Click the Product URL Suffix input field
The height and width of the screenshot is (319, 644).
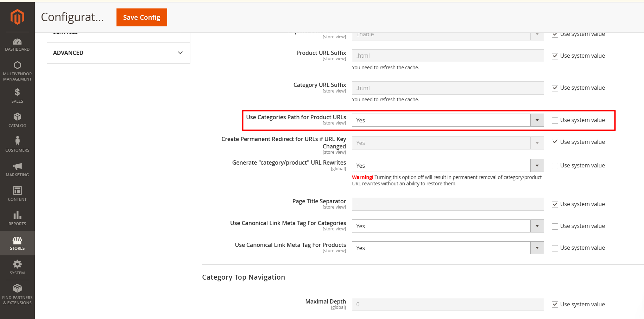click(x=448, y=56)
